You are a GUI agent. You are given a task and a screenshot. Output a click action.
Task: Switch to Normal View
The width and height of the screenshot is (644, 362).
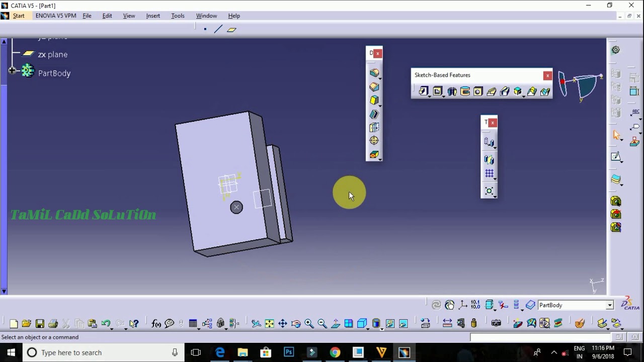click(335, 323)
